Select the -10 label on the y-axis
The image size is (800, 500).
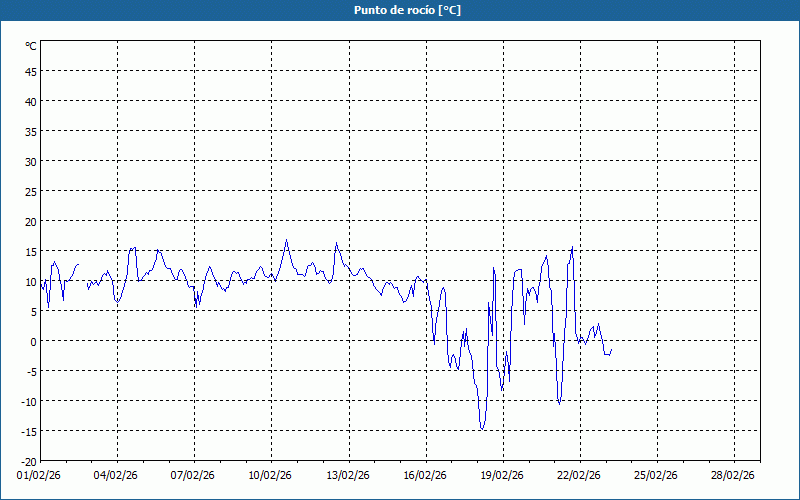pyautogui.click(x=29, y=401)
